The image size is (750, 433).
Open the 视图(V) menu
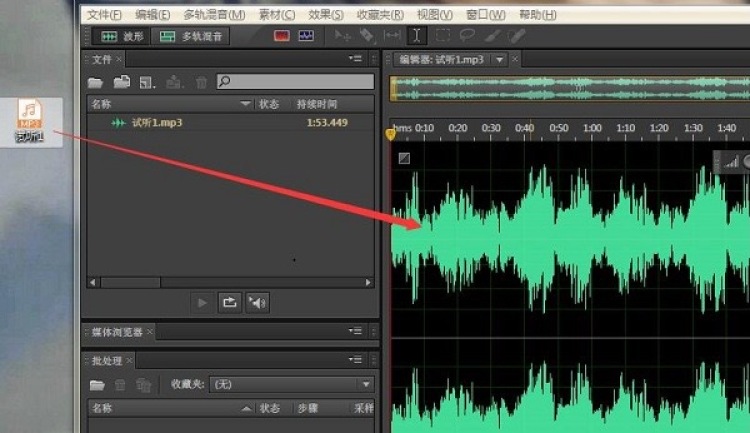(434, 15)
